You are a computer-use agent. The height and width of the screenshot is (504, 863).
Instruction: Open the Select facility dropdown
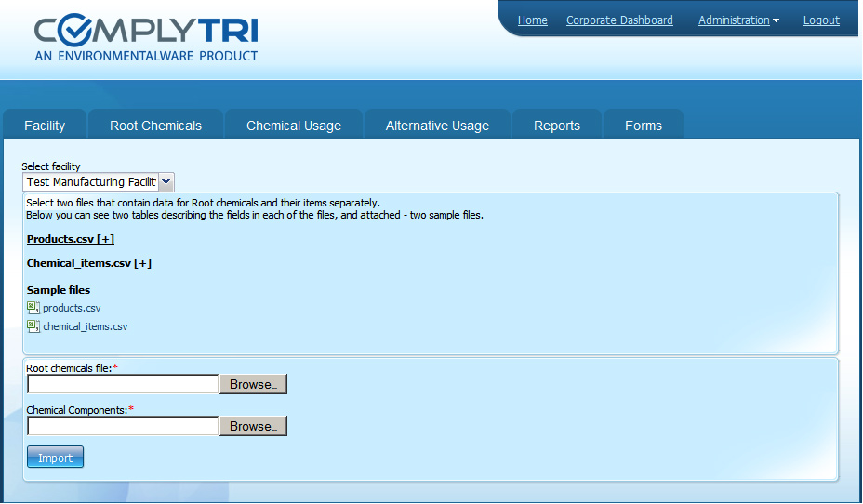pos(99,182)
